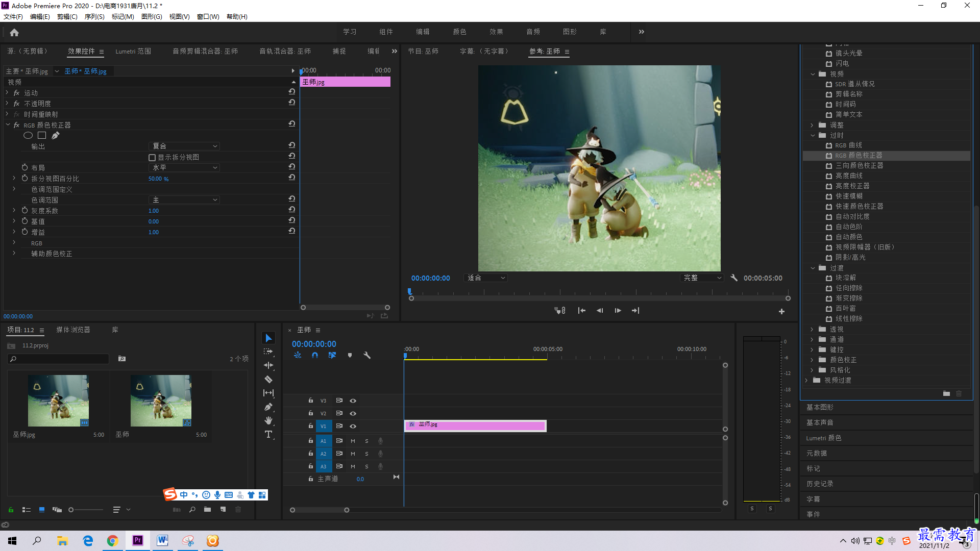Select the Hand tool
980x551 pixels.
(x=268, y=420)
